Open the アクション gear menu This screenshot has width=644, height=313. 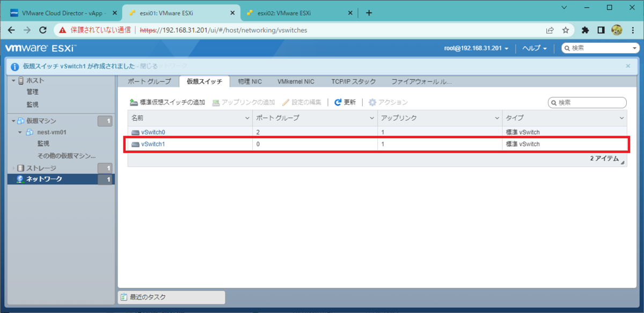click(x=388, y=102)
